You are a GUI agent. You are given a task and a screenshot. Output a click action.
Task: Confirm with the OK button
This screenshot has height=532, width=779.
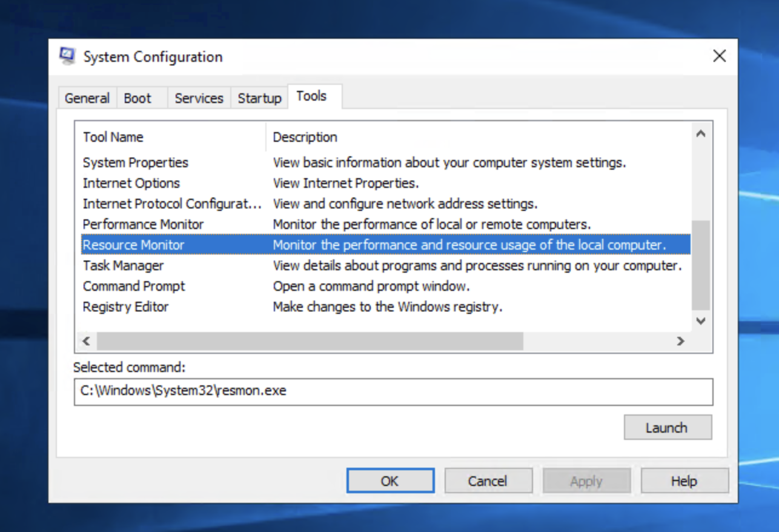tap(390, 481)
